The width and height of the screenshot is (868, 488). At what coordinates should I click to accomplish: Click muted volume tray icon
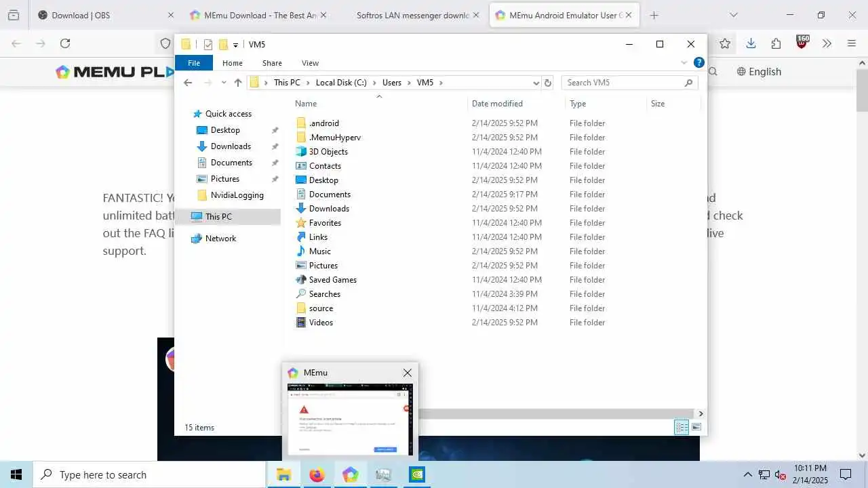point(780,474)
